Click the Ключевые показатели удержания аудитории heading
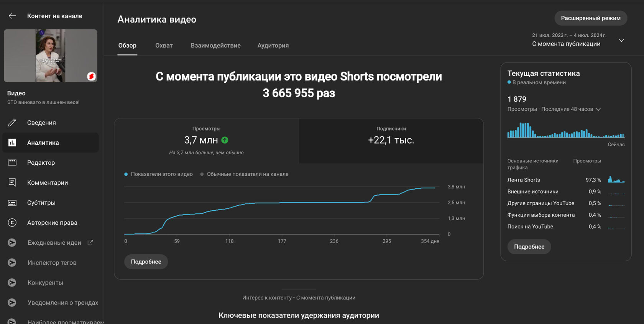Image resolution: width=644 pixels, height=324 pixels. click(x=299, y=315)
